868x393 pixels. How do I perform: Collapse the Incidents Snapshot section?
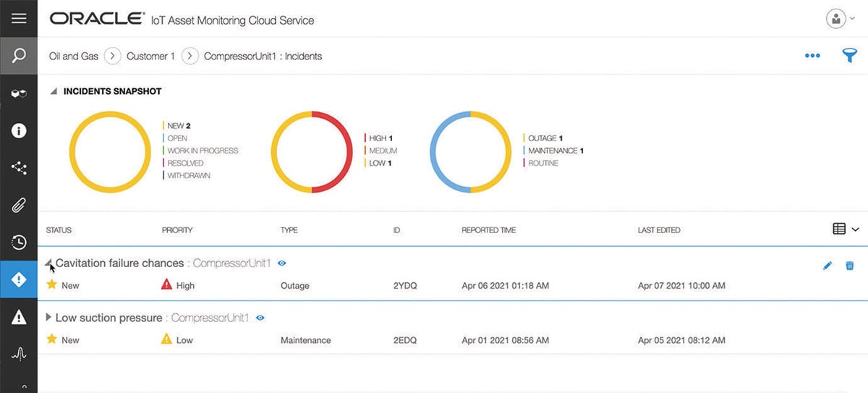tap(53, 92)
